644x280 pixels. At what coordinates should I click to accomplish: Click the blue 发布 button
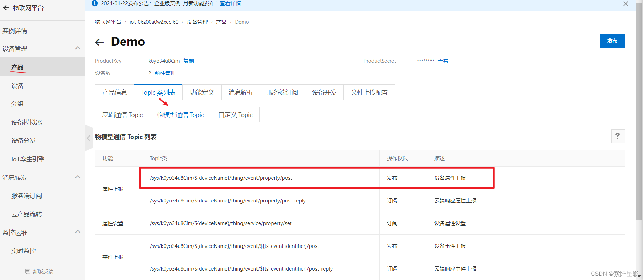(613, 41)
